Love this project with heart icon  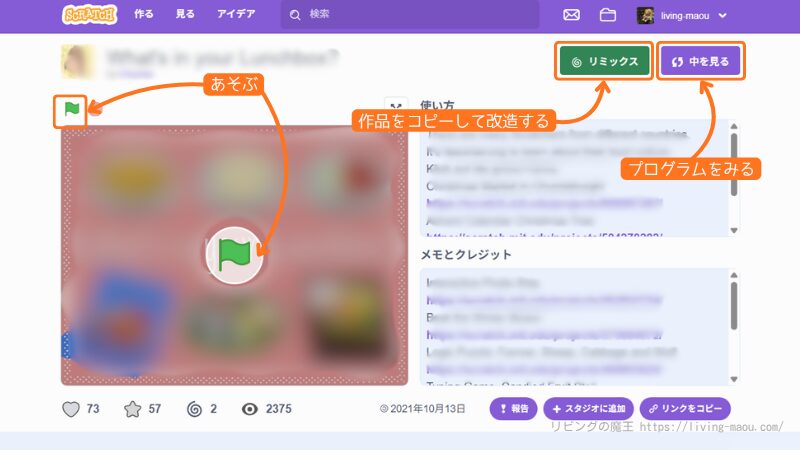pos(71,409)
